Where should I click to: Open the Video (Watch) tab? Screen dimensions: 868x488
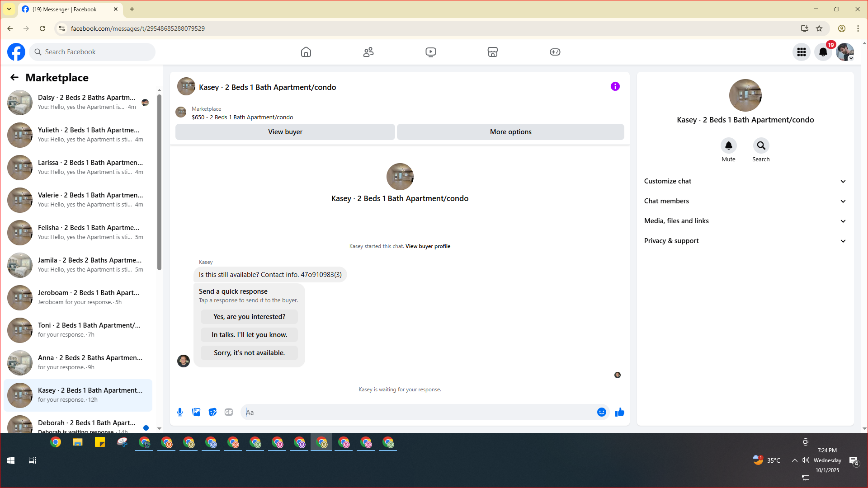[x=431, y=52]
